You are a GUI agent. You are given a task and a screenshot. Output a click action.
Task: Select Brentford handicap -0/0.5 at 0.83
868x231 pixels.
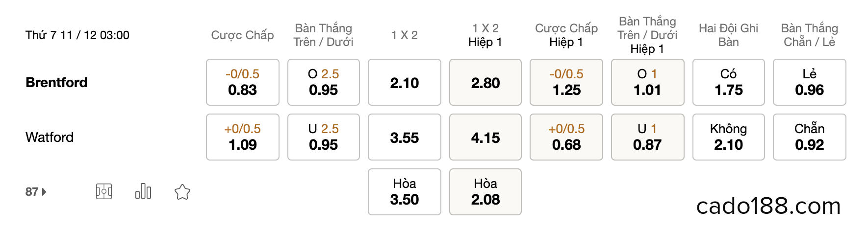243,82
